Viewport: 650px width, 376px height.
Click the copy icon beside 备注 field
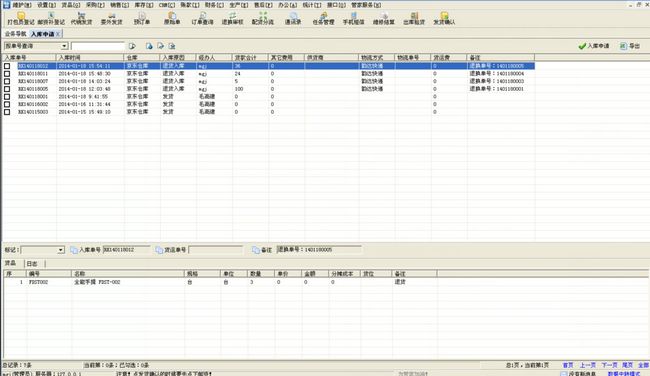pyautogui.click(x=256, y=250)
